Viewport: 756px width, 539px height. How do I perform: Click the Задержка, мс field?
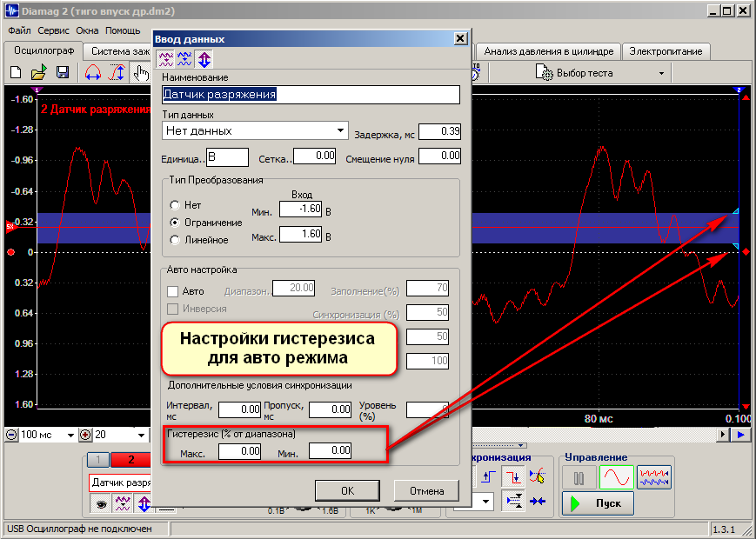point(439,131)
